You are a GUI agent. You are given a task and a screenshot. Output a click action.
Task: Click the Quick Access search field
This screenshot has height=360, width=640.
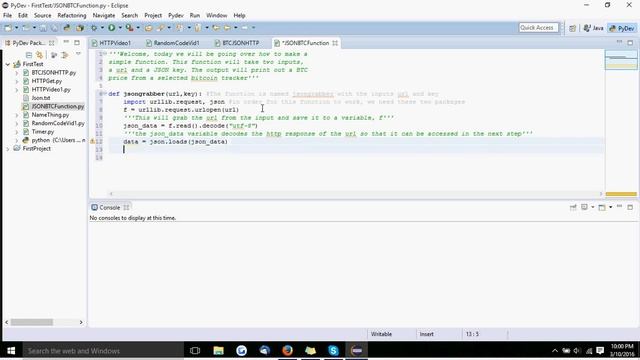point(538,28)
